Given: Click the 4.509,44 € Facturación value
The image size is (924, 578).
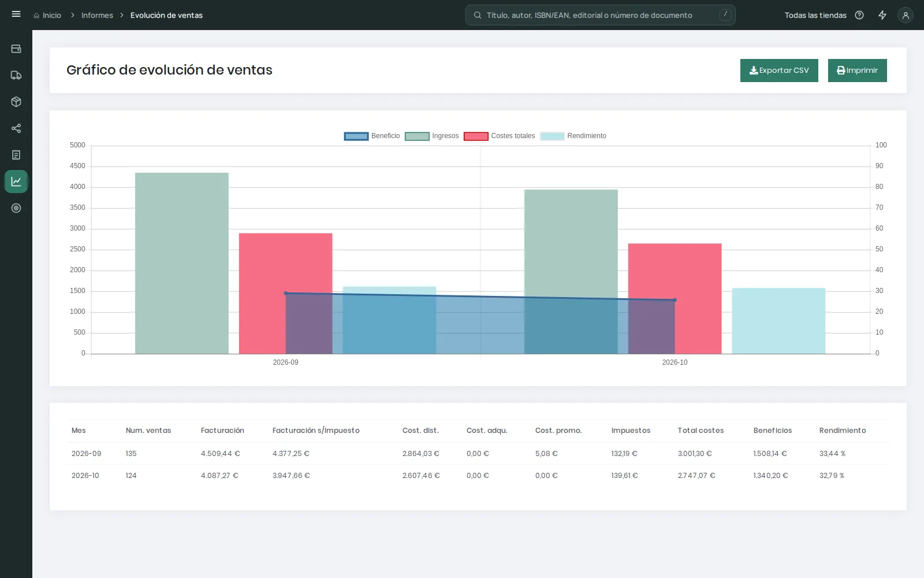Looking at the screenshot, I should (220, 454).
